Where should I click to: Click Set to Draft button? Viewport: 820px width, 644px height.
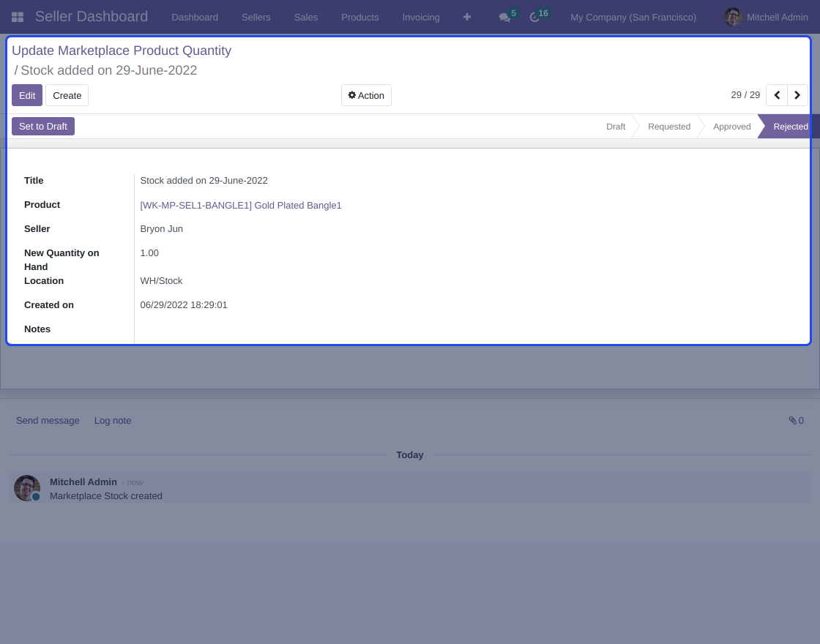(43, 126)
